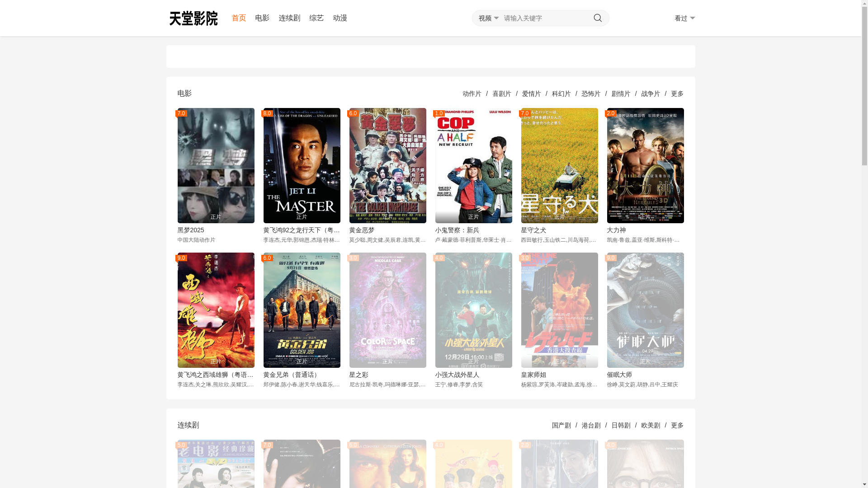Screen dimensions: 868x488
Task: Click the 黑梦2025 title text
Action: pyautogui.click(x=191, y=230)
